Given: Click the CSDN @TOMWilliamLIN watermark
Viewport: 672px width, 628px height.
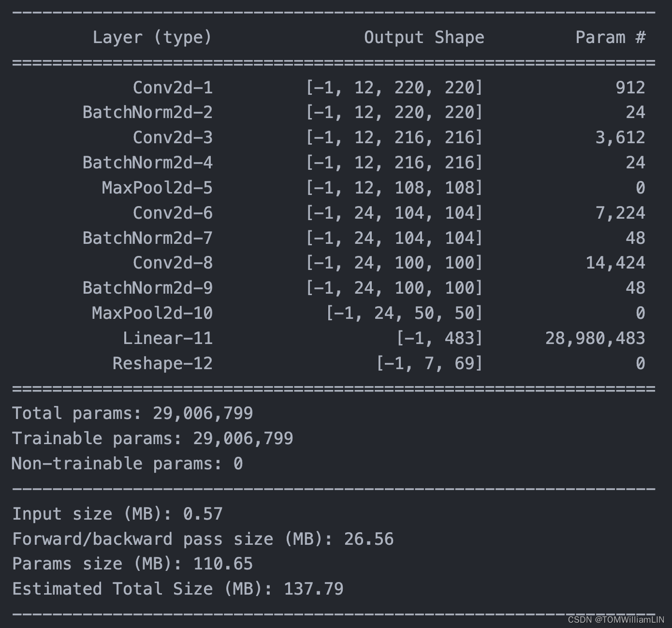Looking at the screenshot, I should click(615, 619).
